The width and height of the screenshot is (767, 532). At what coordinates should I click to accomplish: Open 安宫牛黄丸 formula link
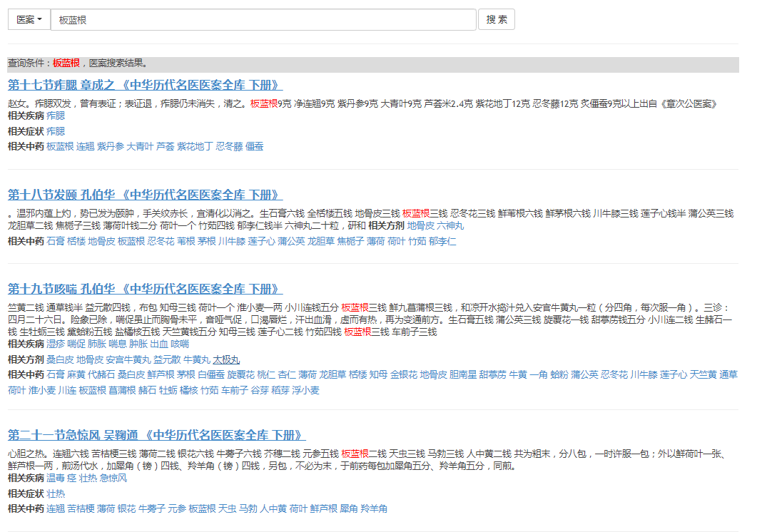(128, 359)
